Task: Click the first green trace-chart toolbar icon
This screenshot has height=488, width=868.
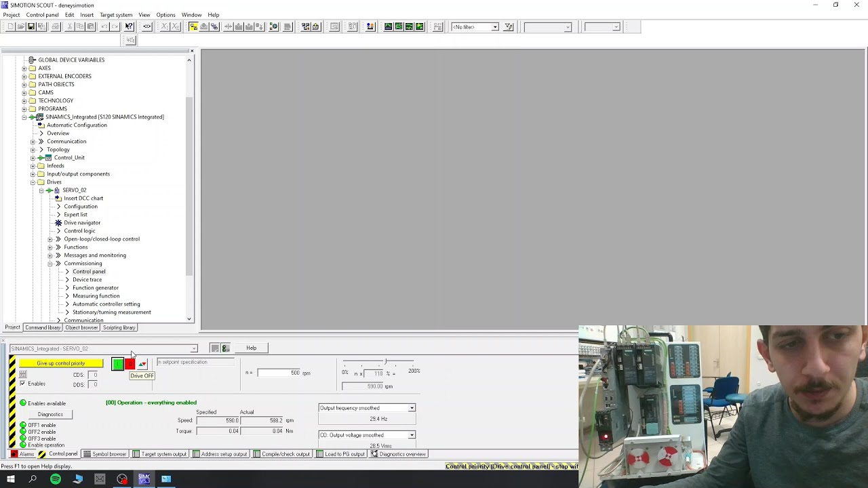Action: pos(389,26)
